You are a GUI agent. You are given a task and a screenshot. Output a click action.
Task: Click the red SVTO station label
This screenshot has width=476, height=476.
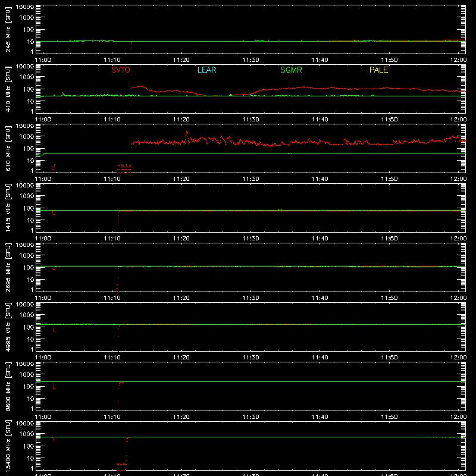click(121, 70)
